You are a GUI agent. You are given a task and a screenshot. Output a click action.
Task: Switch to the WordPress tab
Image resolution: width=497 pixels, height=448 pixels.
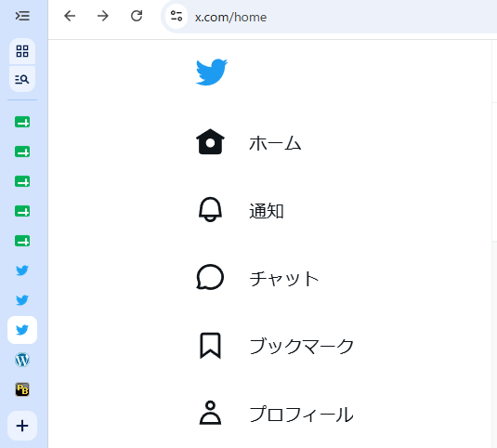[x=22, y=360]
